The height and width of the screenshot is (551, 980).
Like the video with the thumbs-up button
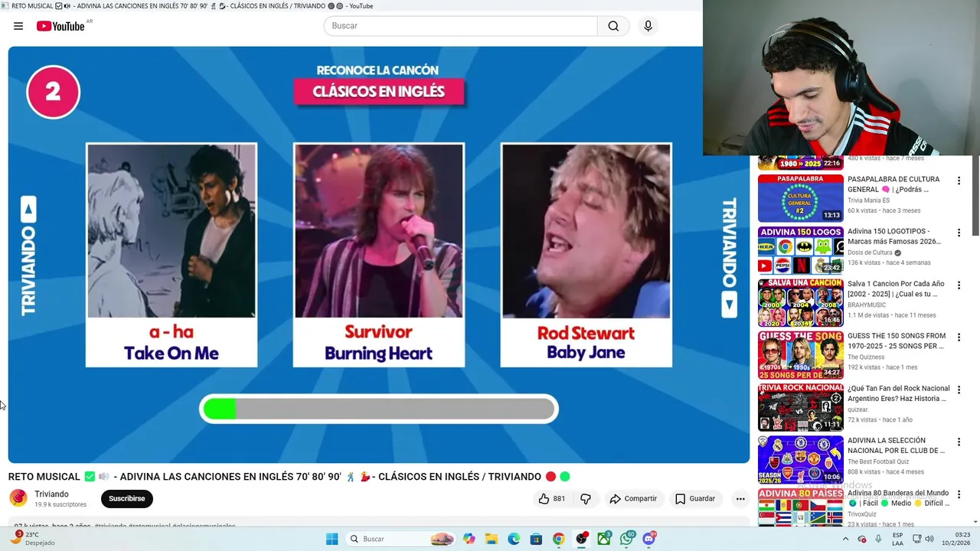click(551, 499)
